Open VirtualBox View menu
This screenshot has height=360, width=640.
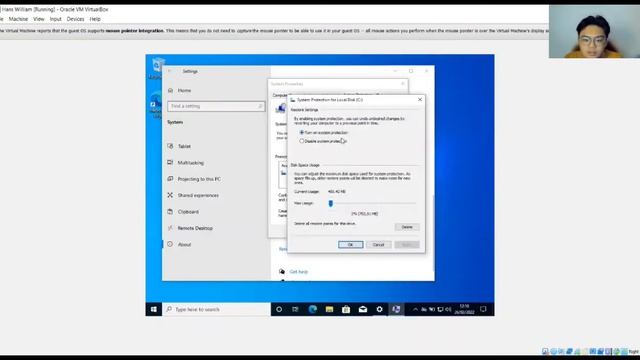pos(39,19)
